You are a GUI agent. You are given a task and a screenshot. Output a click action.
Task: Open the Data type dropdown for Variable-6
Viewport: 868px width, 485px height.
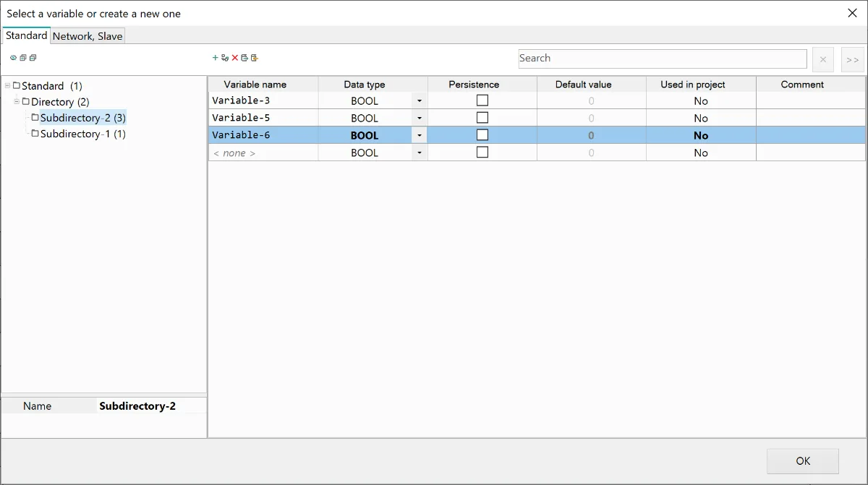point(420,136)
